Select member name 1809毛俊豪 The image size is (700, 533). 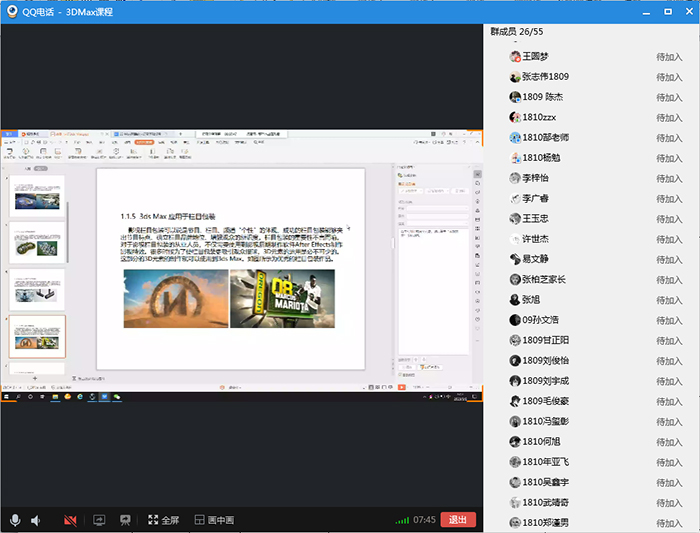[x=546, y=401]
